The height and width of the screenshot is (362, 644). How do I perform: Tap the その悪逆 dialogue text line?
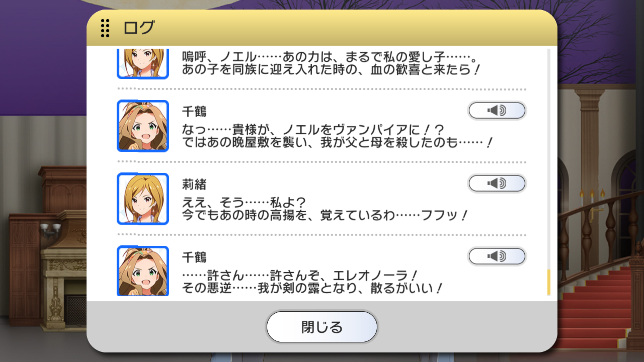(312, 288)
